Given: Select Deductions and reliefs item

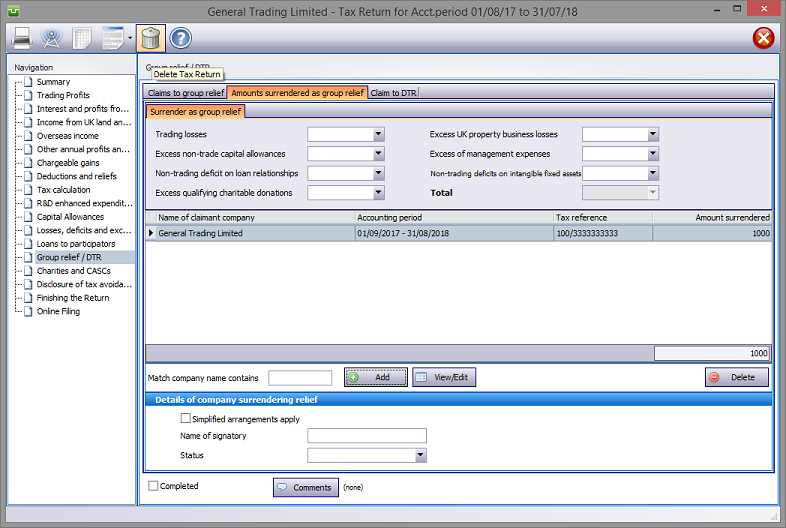Looking at the screenshot, I should point(76,177).
